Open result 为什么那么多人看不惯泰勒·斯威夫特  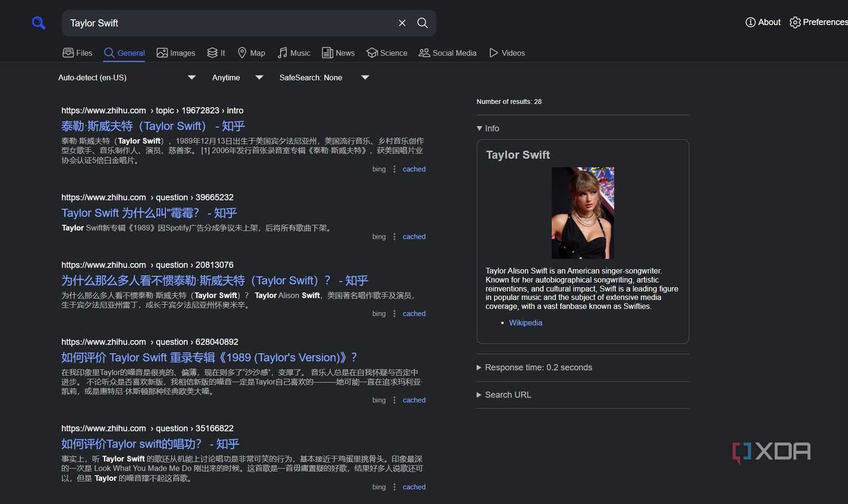tap(214, 280)
